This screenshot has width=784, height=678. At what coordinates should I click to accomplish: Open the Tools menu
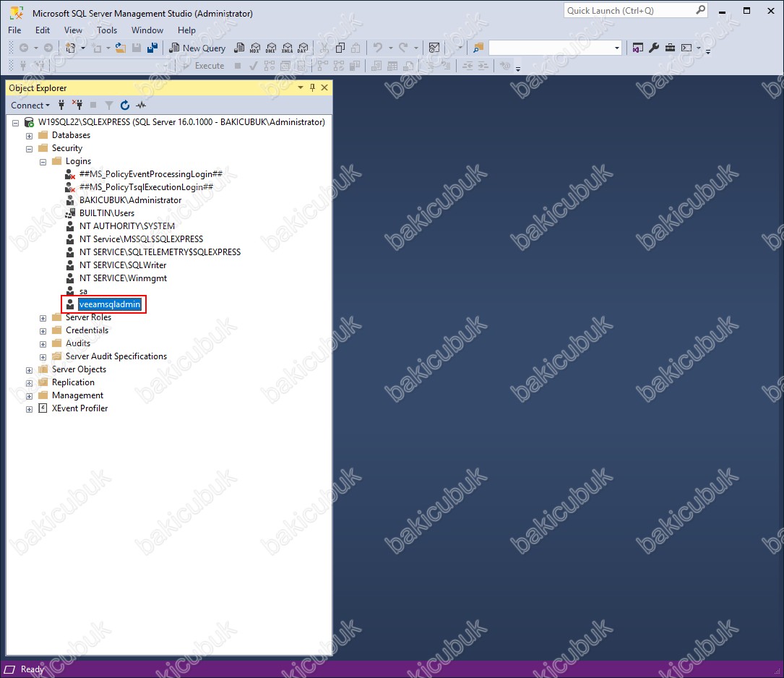(107, 30)
